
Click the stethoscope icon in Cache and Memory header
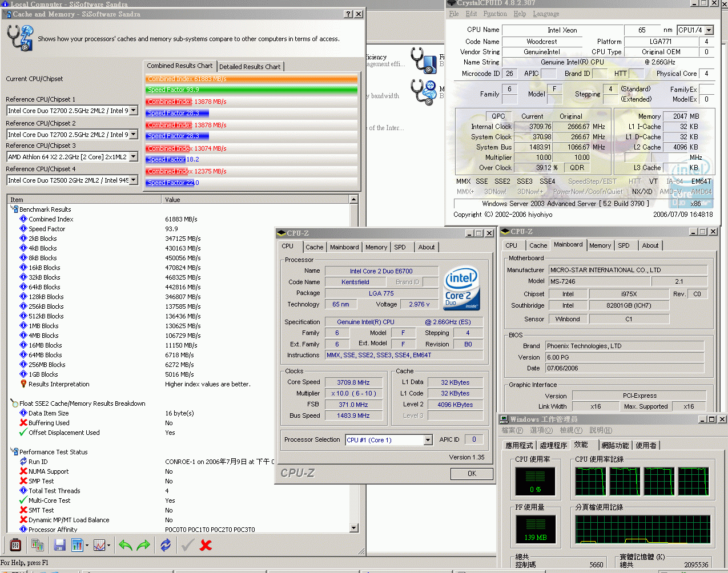[19, 38]
